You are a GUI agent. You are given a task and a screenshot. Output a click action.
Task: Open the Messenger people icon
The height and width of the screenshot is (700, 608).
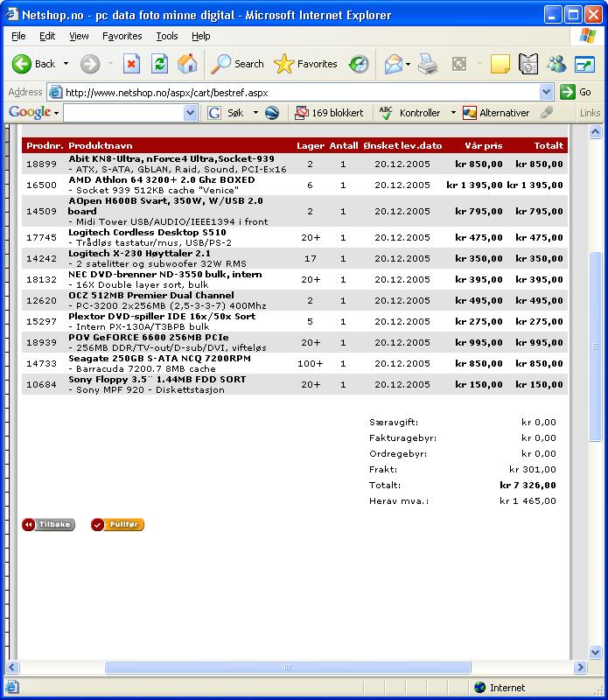coord(556,64)
